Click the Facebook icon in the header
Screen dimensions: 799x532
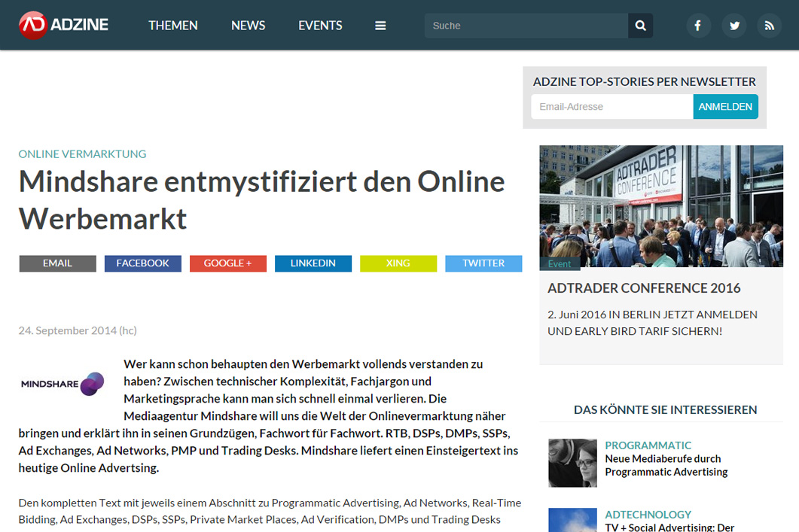tap(698, 25)
